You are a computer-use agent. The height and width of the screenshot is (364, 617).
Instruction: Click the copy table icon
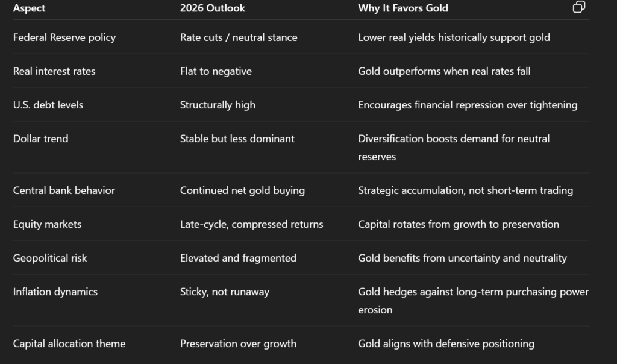click(578, 7)
